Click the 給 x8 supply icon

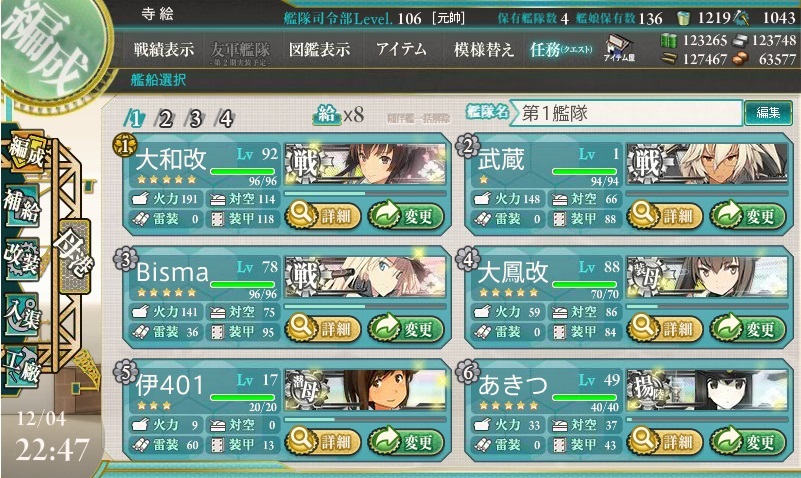pyautogui.click(x=338, y=114)
